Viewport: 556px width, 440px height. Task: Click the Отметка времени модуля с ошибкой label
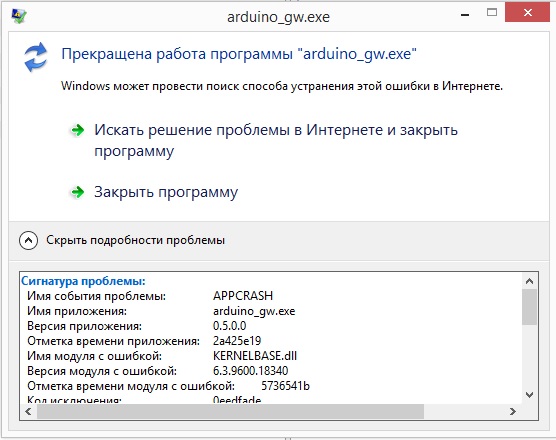tap(131, 386)
